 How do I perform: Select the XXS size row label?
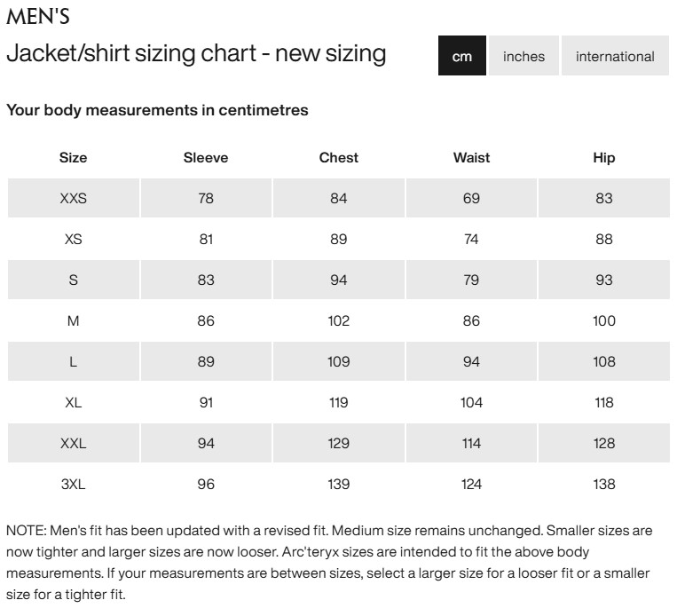click(74, 199)
